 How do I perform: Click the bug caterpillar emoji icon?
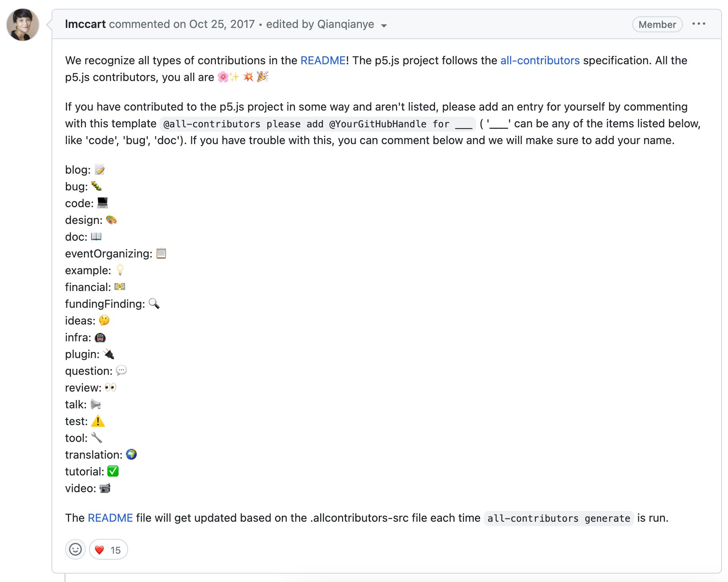(96, 186)
